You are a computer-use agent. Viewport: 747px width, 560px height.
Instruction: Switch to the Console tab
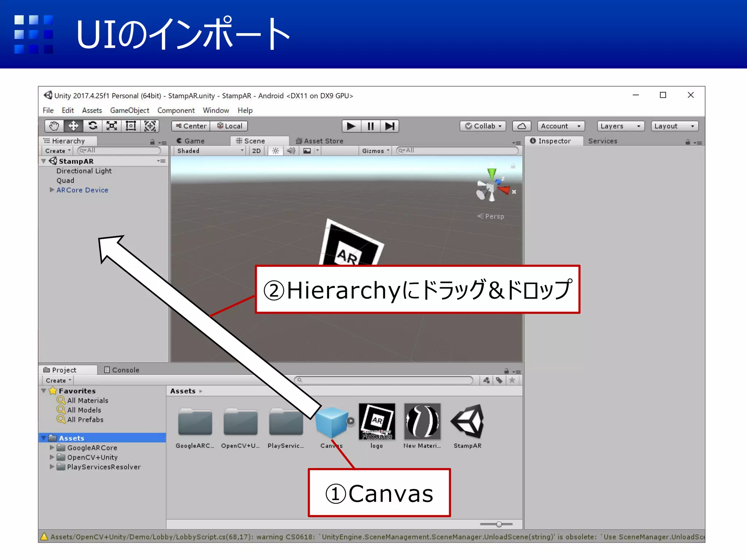(121, 370)
